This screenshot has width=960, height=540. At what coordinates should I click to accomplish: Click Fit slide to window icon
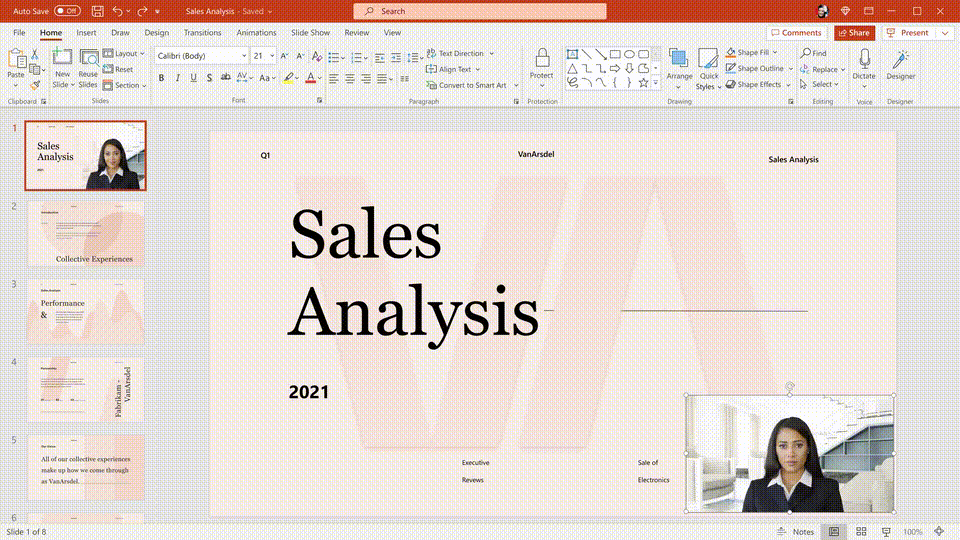pos(939,532)
